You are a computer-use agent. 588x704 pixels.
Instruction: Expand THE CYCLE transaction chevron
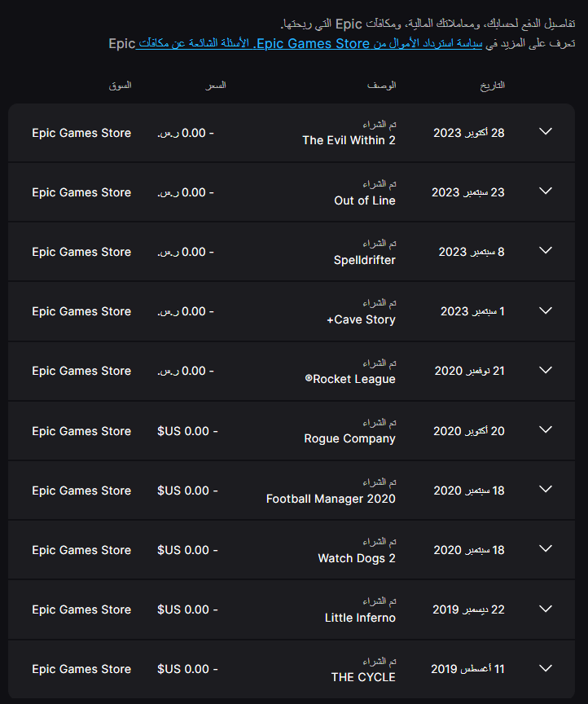pyautogui.click(x=546, y=668)
